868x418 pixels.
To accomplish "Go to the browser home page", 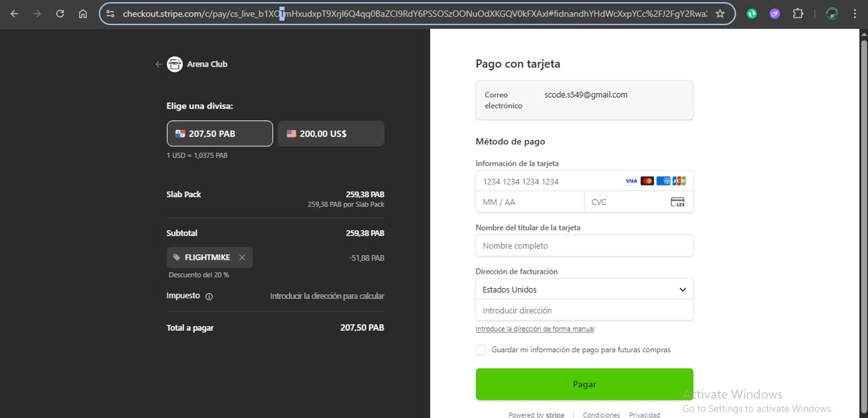I will (x=83, y=14).
